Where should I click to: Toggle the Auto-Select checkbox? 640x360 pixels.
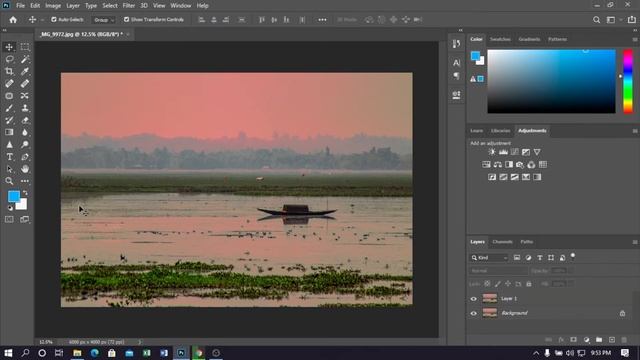point(53,19)
